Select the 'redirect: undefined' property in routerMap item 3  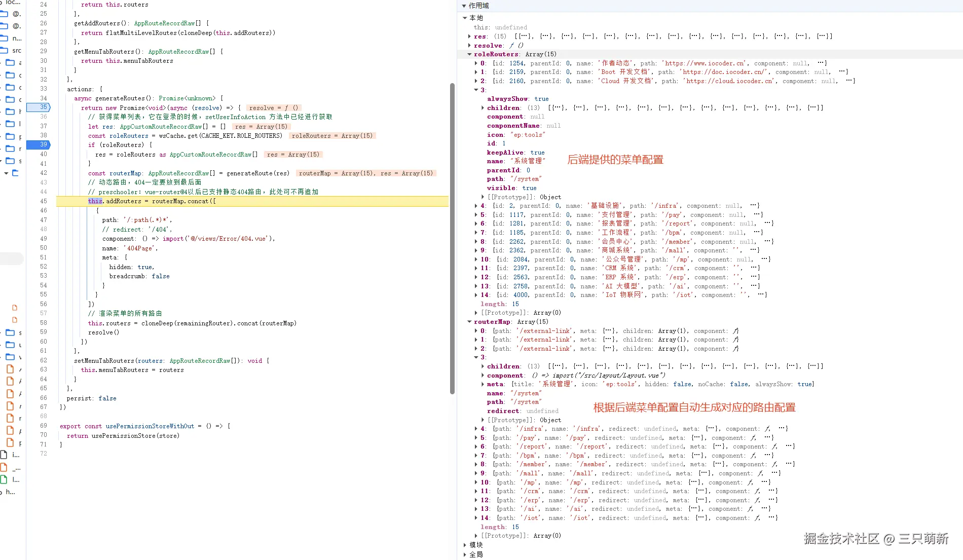click(523, 411)
